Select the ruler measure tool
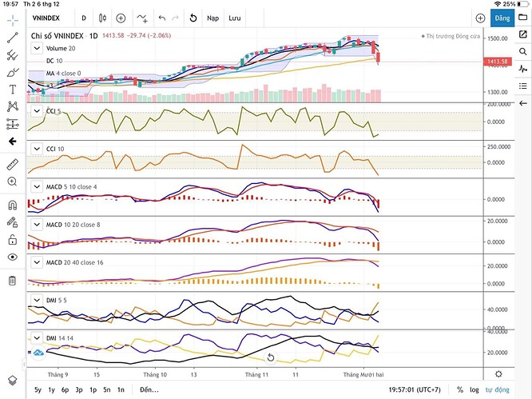532x399 pixels. pos(12,164)
